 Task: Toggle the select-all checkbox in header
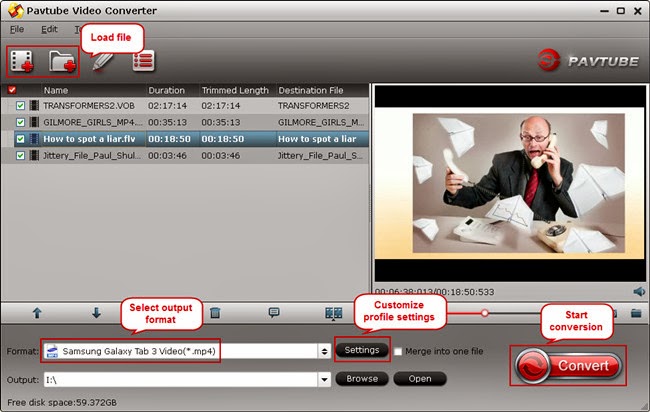click(12, 90)
